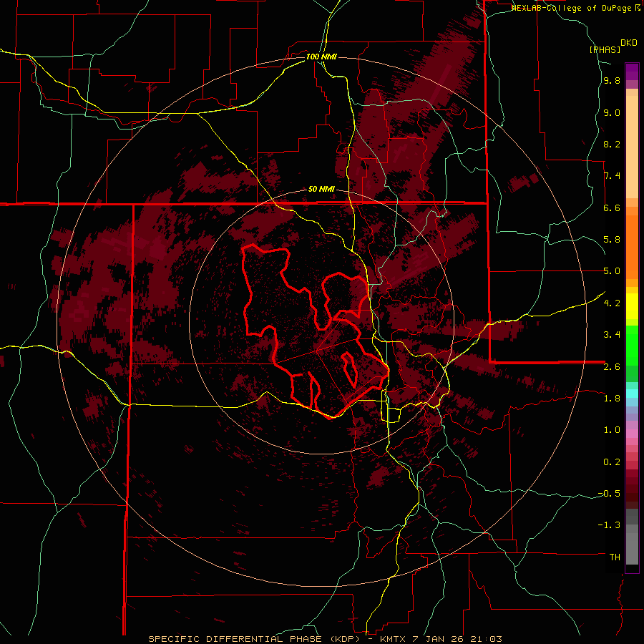Click the 3.4 scale value
644x644 pixels.
(x=612, y=335)
